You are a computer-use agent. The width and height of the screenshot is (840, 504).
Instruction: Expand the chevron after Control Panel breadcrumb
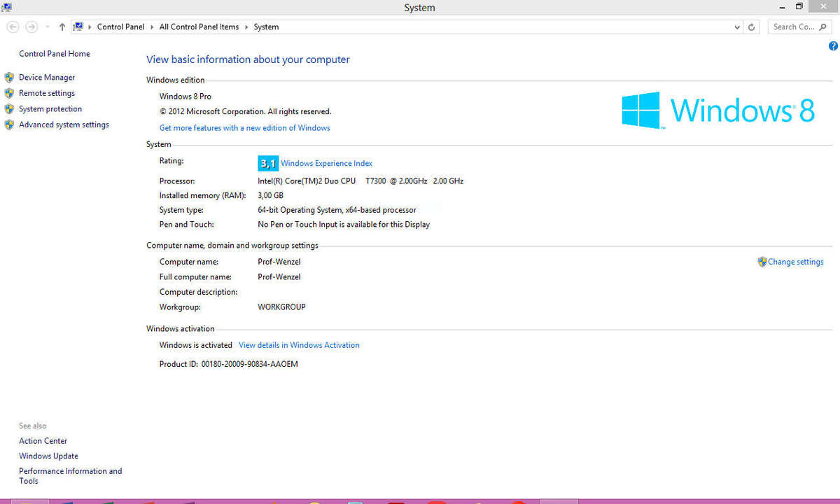[152, 27]
